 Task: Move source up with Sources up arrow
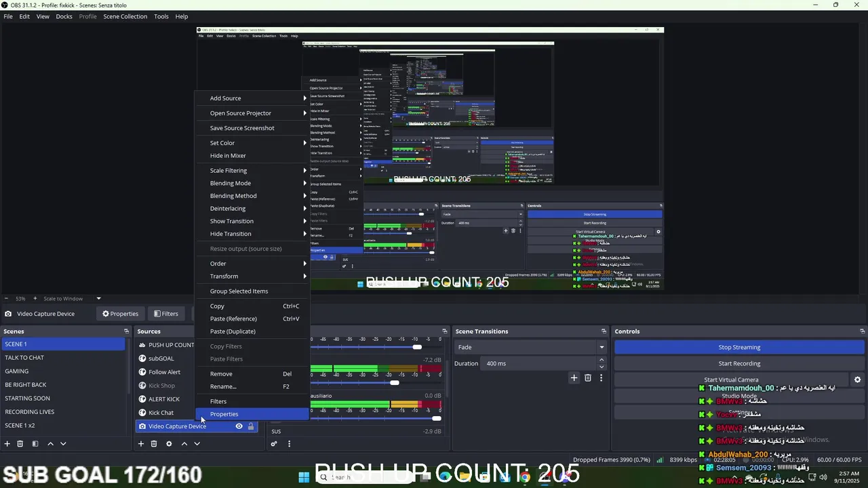[x=184, y=444]
